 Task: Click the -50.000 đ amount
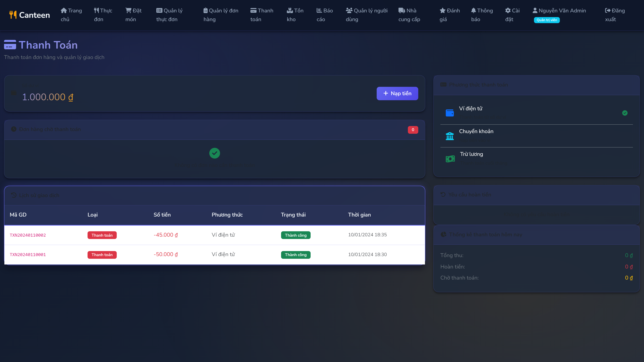tap(166, 254)
